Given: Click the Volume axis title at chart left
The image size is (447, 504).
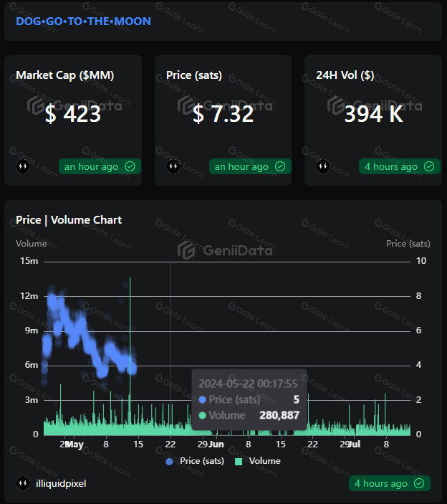Looking at the screenshot, I should point(32,244).
